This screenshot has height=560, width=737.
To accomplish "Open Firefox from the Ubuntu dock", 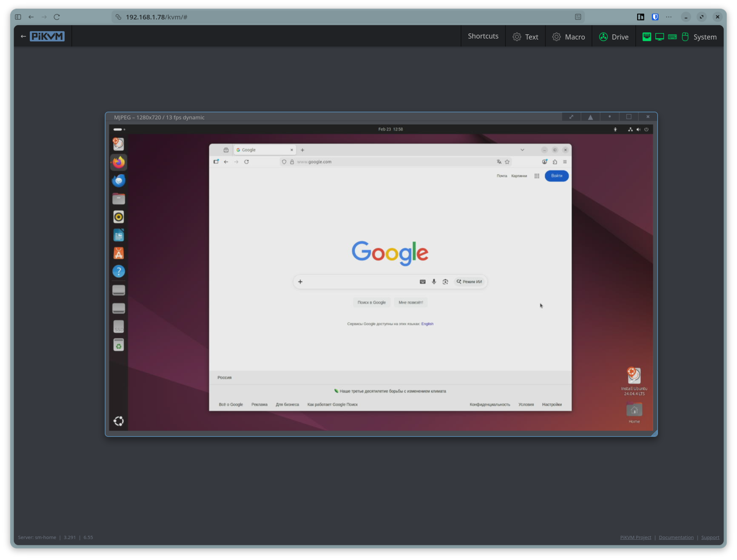I will pos(119,162).
